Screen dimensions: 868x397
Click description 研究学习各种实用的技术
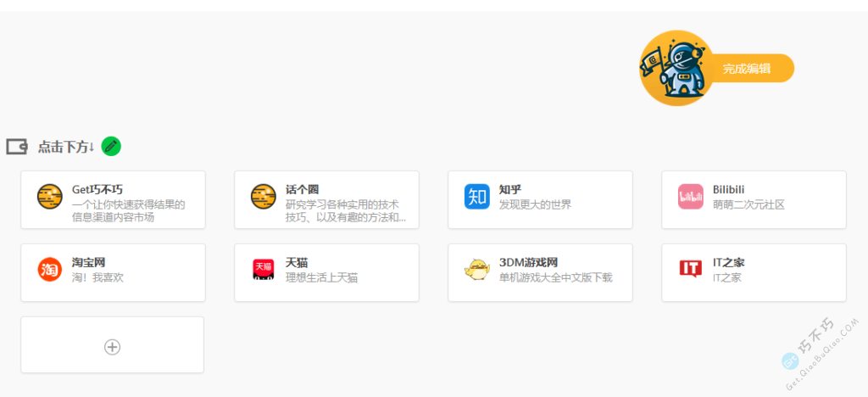pyautogui.click(x=342, y=205)
